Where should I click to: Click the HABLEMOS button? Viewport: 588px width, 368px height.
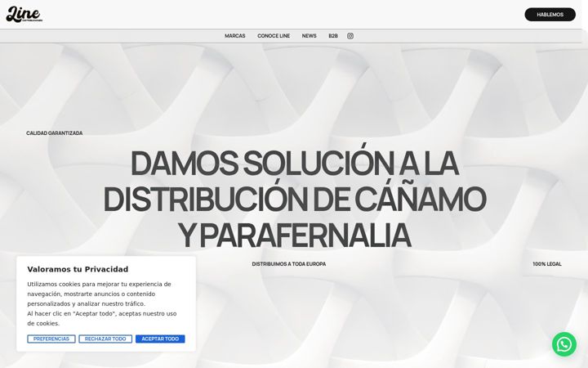(x=550, y=15)
